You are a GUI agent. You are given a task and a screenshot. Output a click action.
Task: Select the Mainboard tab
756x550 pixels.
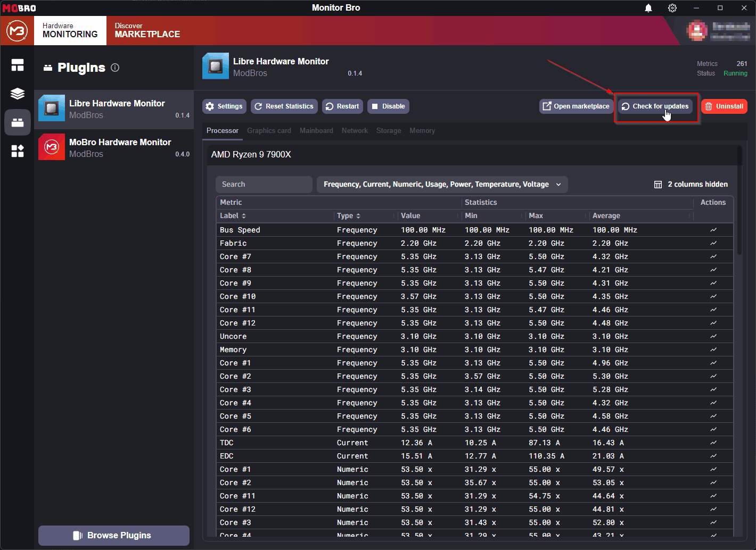click(316, 131)
